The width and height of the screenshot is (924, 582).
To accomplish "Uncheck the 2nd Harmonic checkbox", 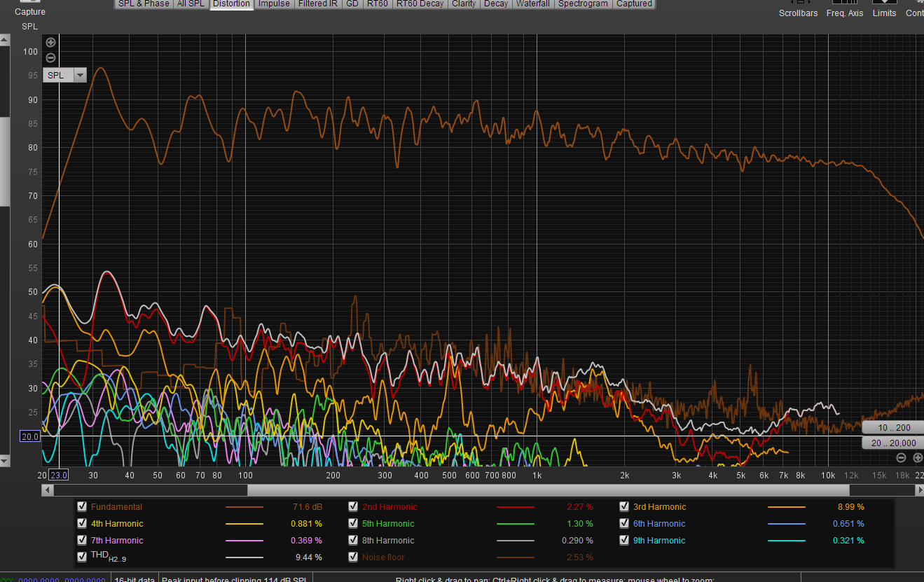I will coord(353,506).
